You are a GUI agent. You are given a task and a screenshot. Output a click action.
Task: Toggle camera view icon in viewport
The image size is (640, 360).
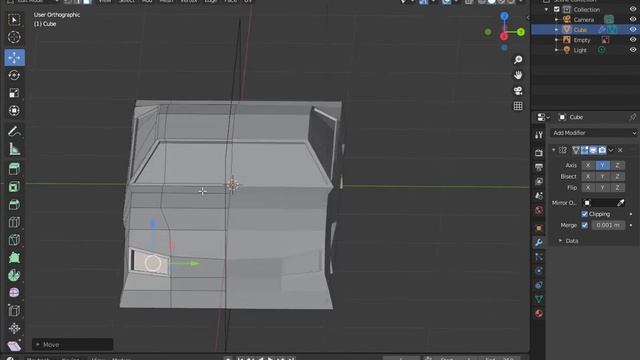(x=518, y=91)
